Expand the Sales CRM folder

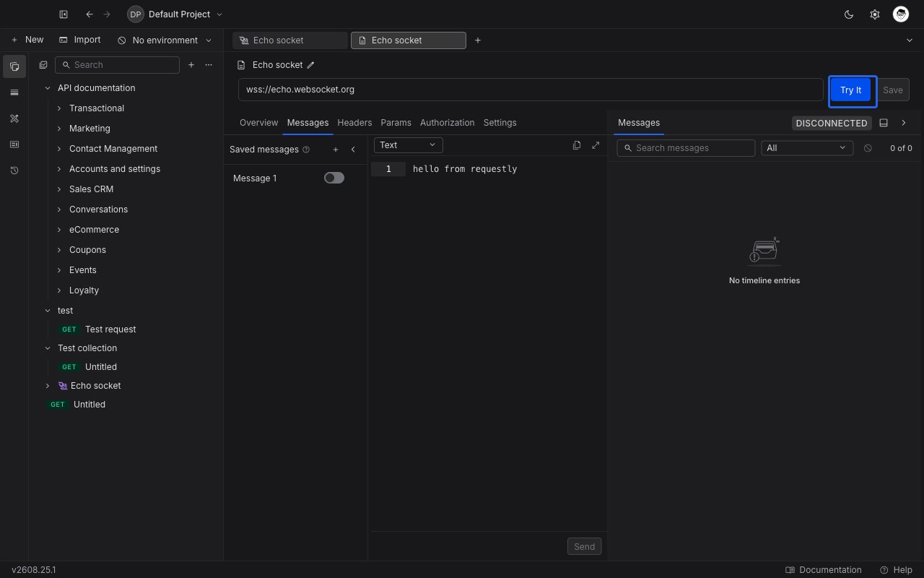click(59, 189)
